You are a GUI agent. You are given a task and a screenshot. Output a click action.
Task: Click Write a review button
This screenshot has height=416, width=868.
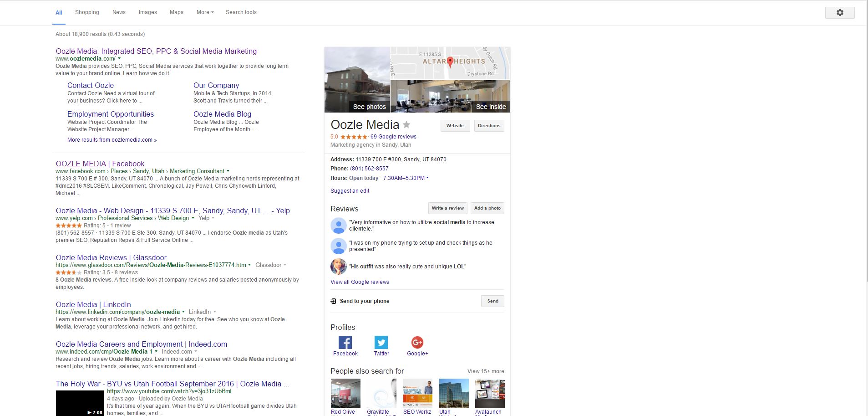[448, 208]
